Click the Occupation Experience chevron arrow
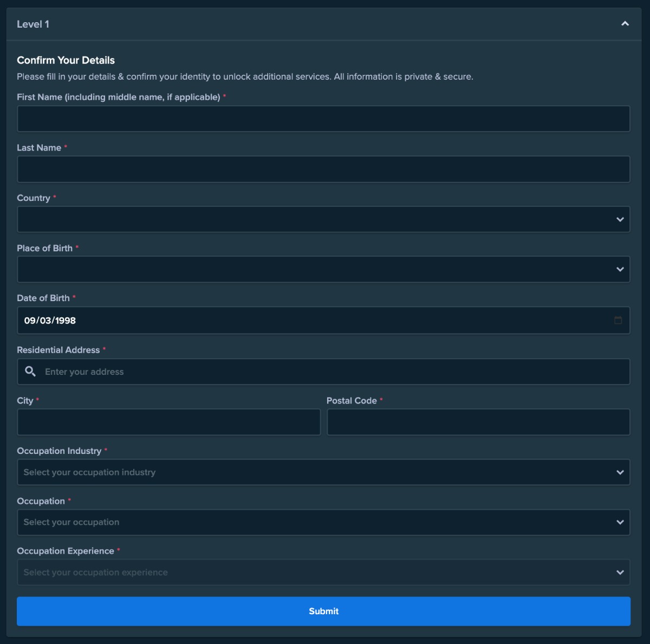The height and width of the screenshot is (644, 650). pos(620,573)
